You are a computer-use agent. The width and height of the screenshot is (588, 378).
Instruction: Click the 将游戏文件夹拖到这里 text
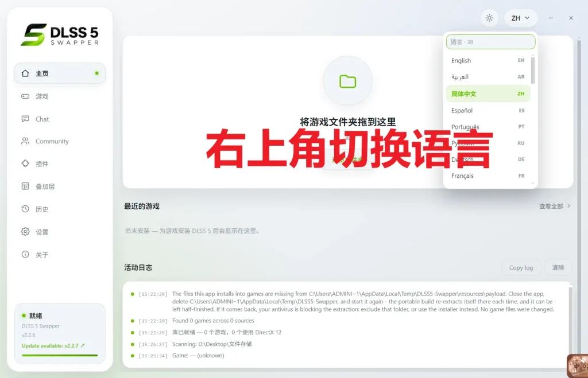[347, 122]
